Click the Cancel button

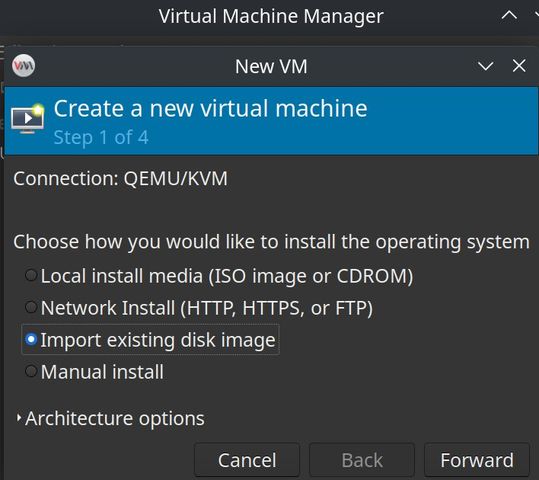click(x=247, y=460)
